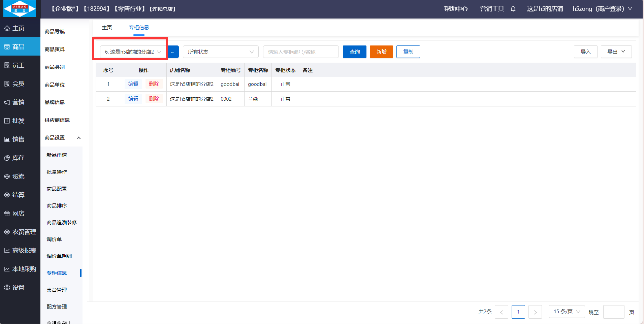Open 供应商信息 menu item
This screenshot has width=644, height=324.
57,120
